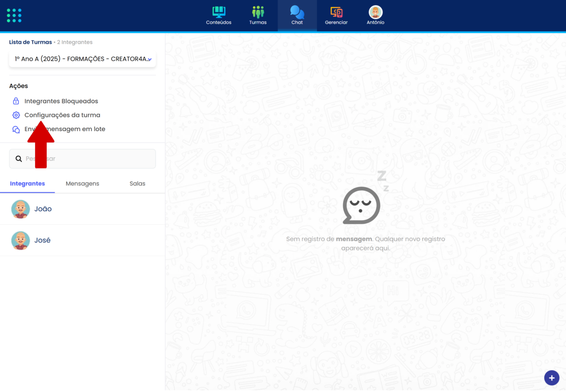
Task: Click José's avatar in member list
Action: [x=21, y=240]
